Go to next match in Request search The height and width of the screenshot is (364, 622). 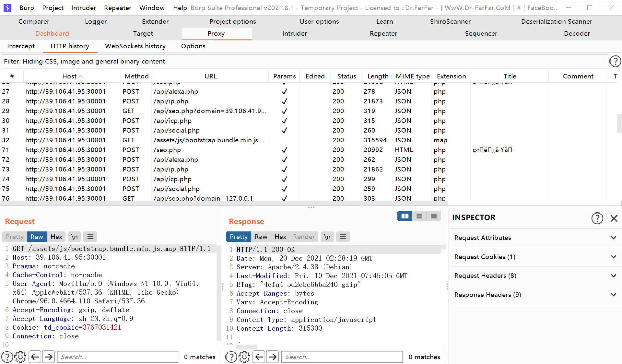click(49, 357)
